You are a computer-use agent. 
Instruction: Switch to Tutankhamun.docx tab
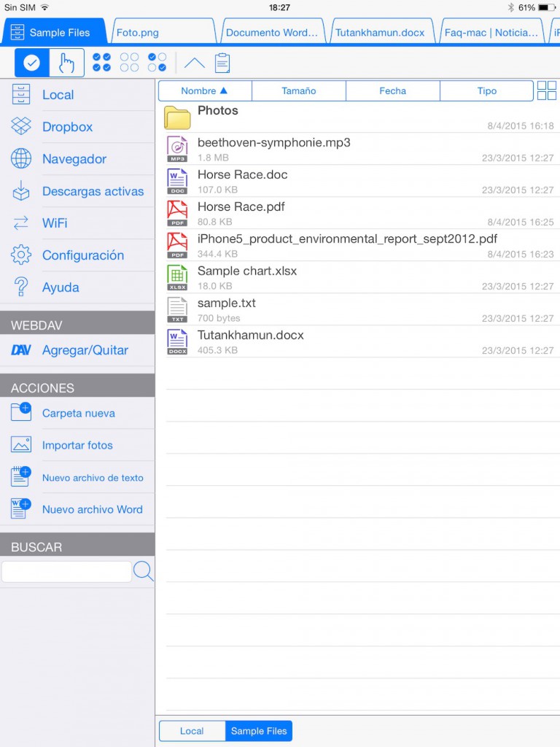tap(382, 32)
